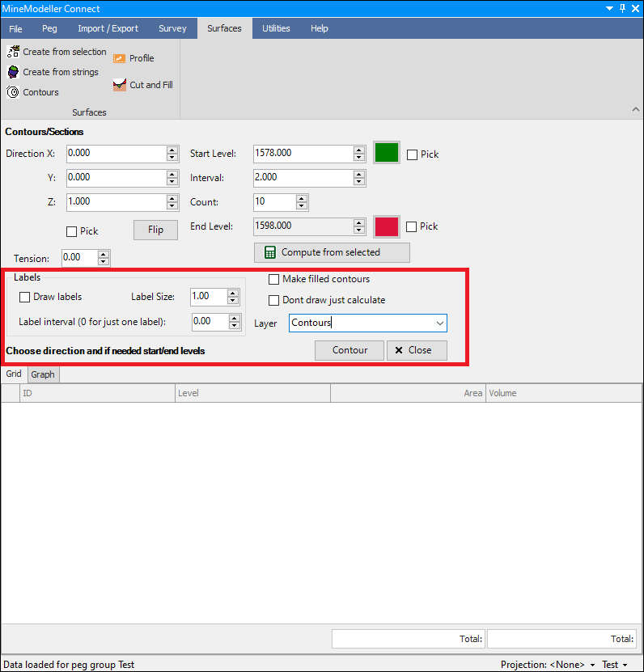The width and height of the screenshot is (644, 672).
Task: Open the Projection dropdown in status bar
Action: pyautogui.click(x=591, y=665)
